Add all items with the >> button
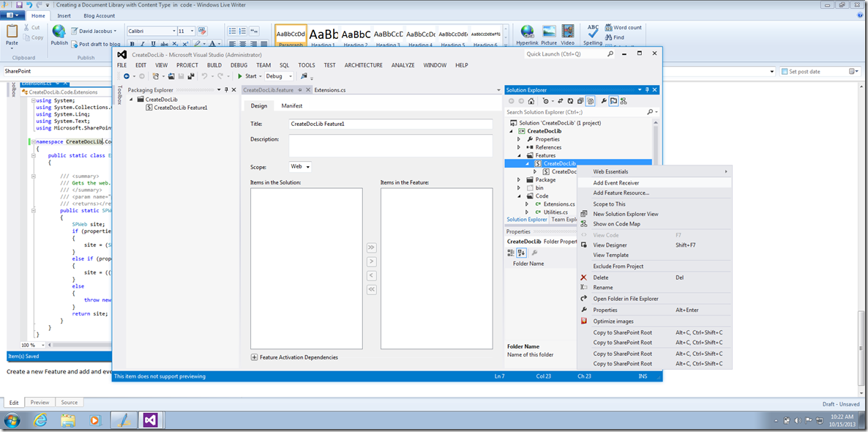868x432 pixels. tap(372, 247)
